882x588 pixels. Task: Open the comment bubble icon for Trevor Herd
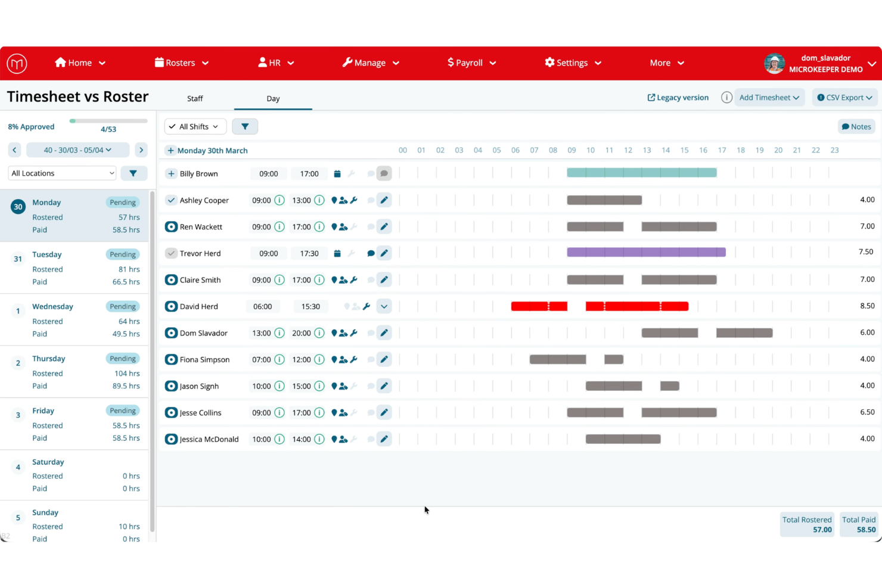(x=371, y=253)
